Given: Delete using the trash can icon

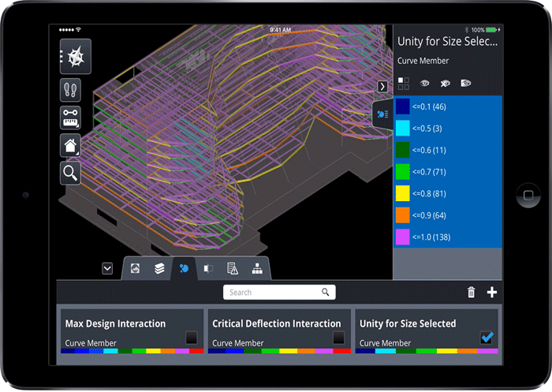Looking at the screenshot, I should coord(472,293).
